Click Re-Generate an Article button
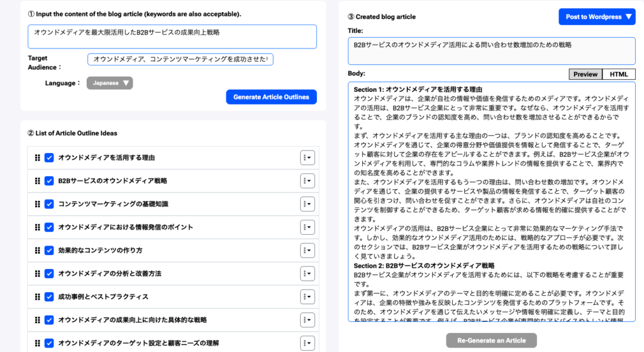Image resolution: width=644 pixels, height=352 pixels. click(491, 341)
